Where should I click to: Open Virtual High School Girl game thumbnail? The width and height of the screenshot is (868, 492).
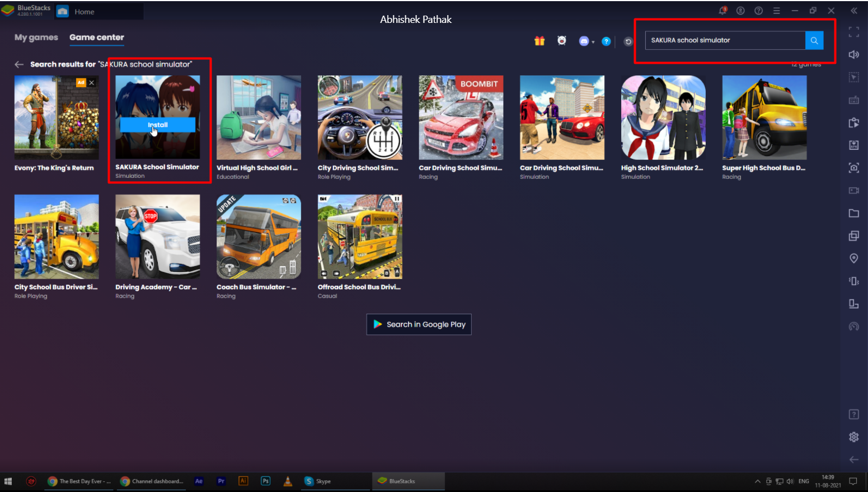[x=259, y=117]
